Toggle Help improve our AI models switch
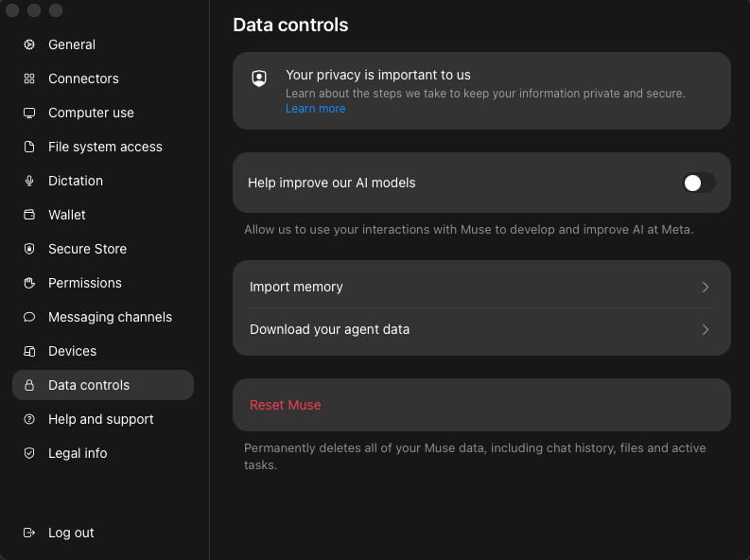 tap(698, 183)
